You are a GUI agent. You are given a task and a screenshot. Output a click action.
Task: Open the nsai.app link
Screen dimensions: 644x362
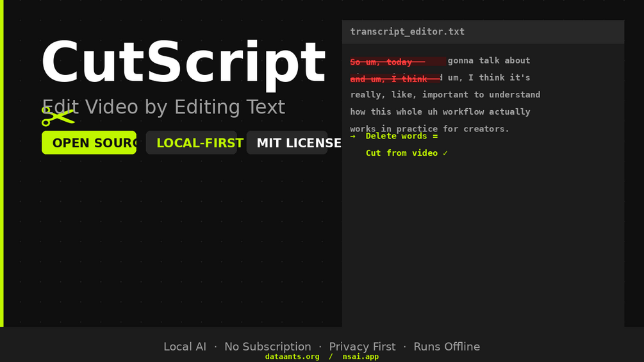point(361,357)
